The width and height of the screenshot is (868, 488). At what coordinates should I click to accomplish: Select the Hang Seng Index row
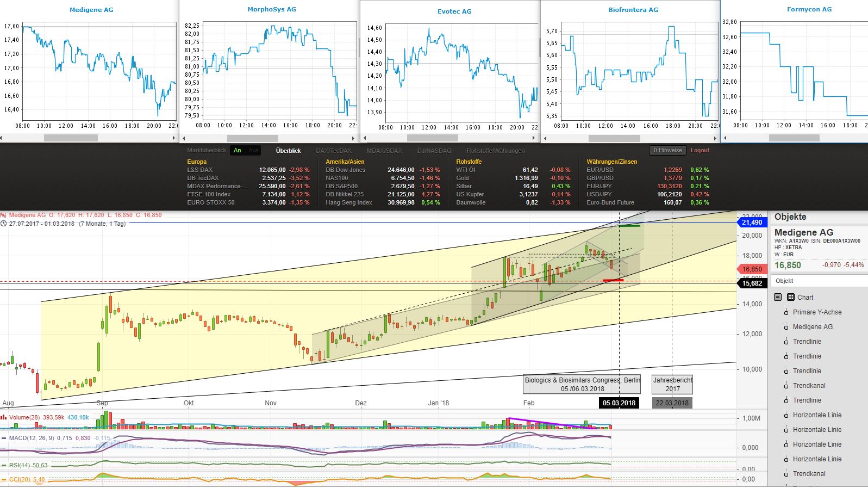pyautogui.click(x=383, y=202)
